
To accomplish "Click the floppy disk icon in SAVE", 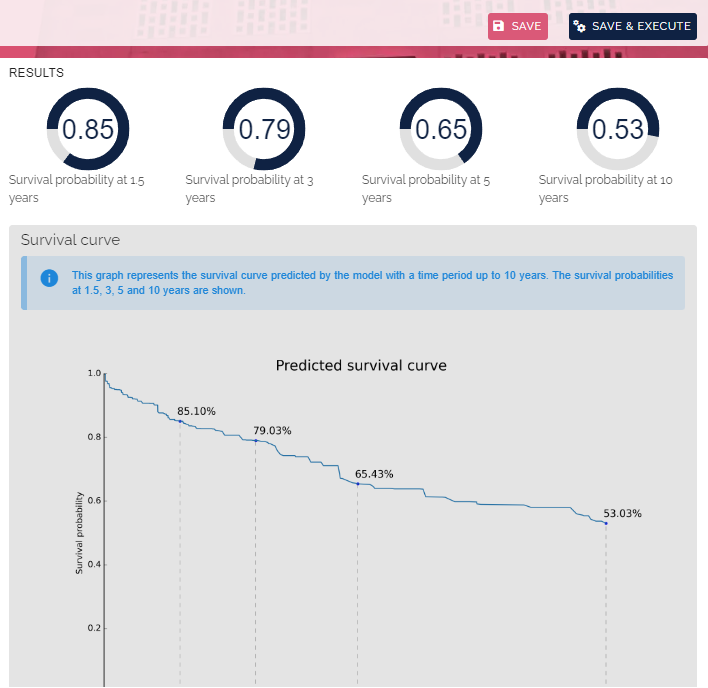I will pos(498,26).
